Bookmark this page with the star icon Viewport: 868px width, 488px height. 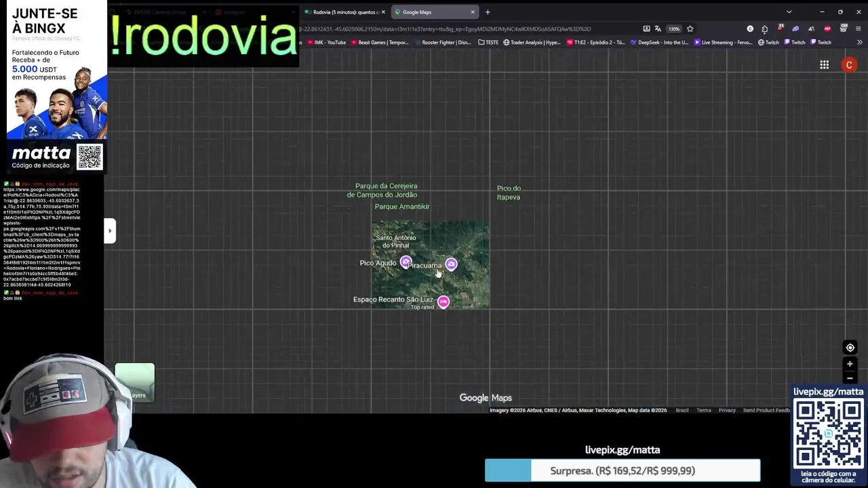[690, 29]
